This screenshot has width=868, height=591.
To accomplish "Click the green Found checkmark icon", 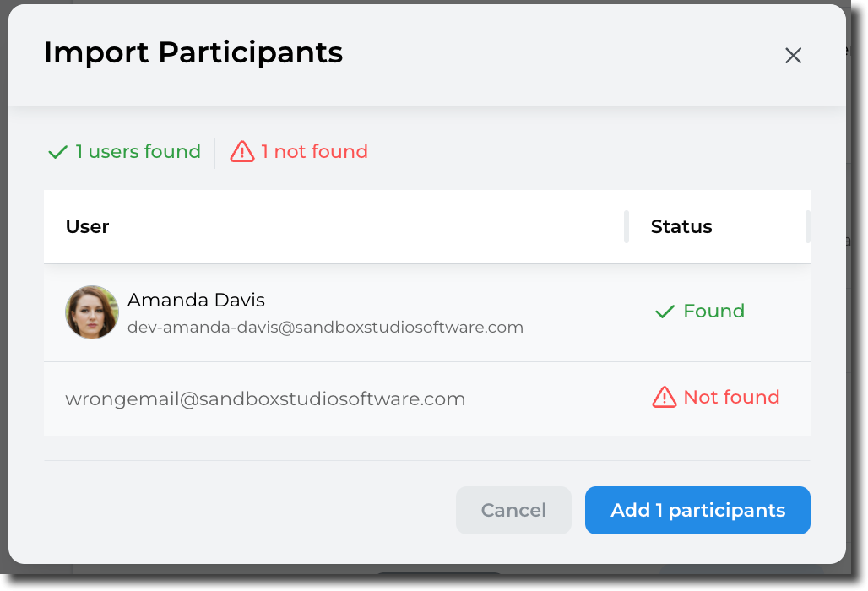I will 665,312.
